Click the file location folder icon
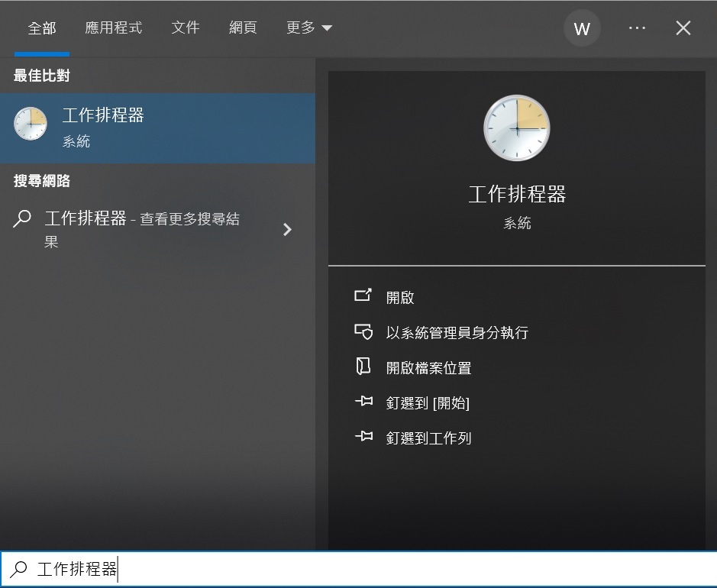 [x=363, y=367]
